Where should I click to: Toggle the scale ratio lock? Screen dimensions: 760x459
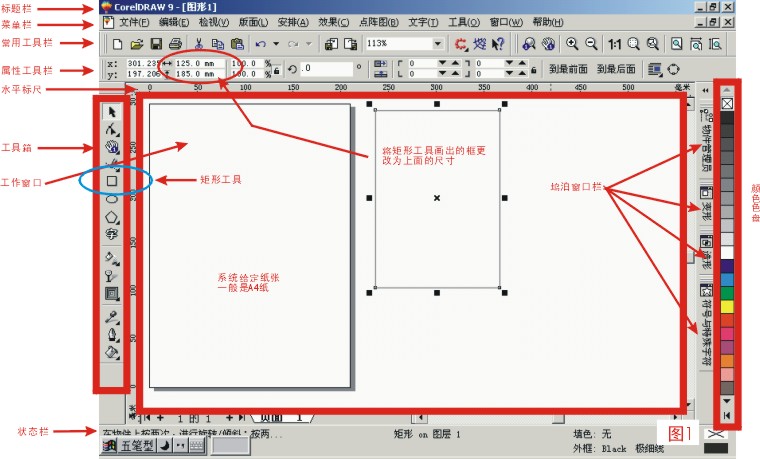[276, 71]
